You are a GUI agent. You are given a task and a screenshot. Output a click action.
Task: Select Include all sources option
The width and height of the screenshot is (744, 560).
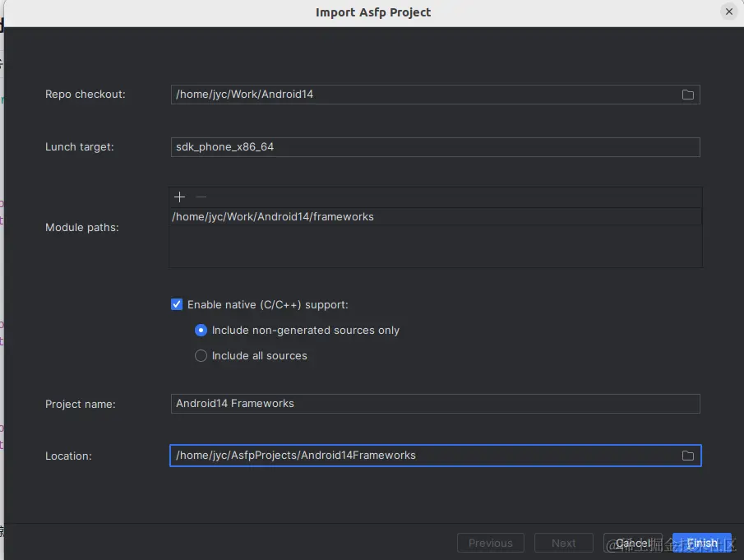pos(201,356)
